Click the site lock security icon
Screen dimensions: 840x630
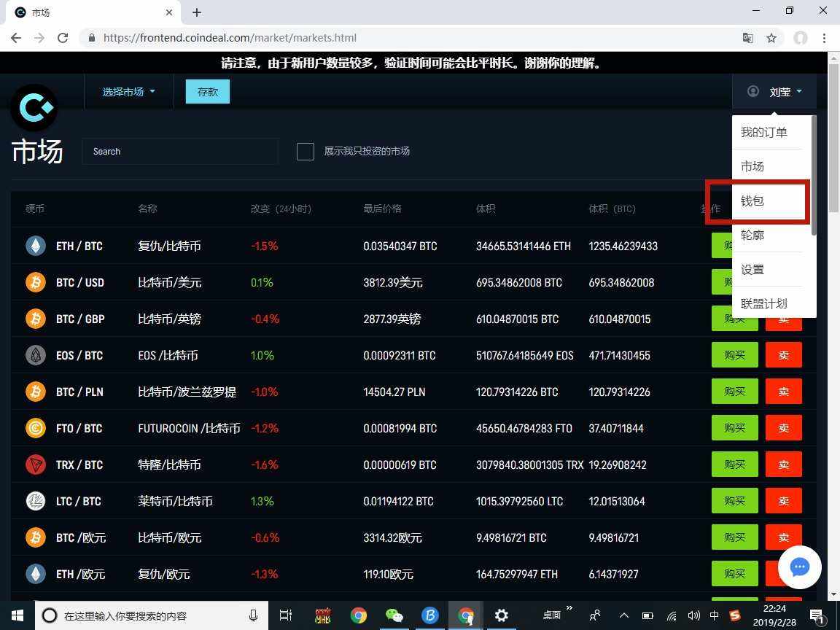click(92, 38)
